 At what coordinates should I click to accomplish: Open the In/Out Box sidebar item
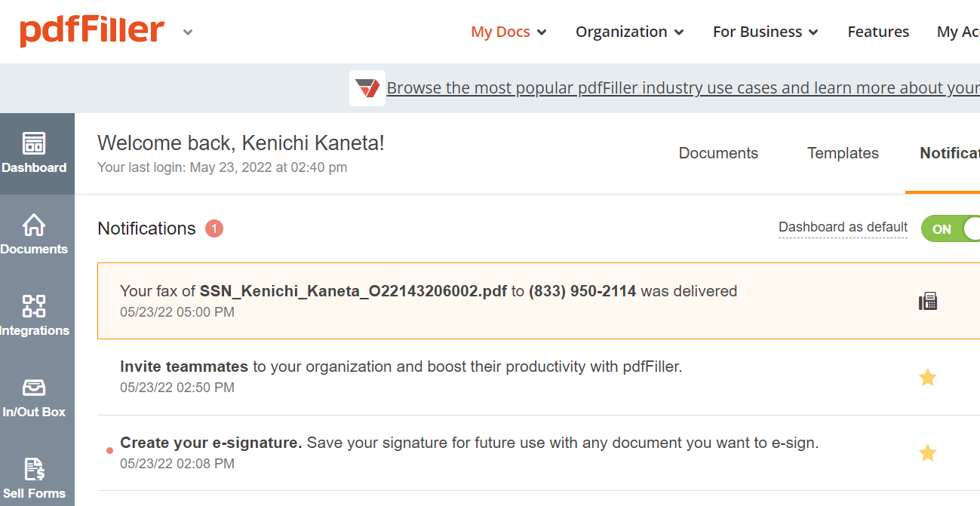35,397
